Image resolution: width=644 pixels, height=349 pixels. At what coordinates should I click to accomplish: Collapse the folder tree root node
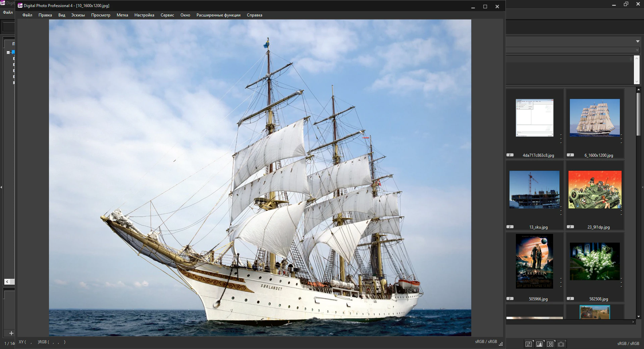tap(8, 52)
